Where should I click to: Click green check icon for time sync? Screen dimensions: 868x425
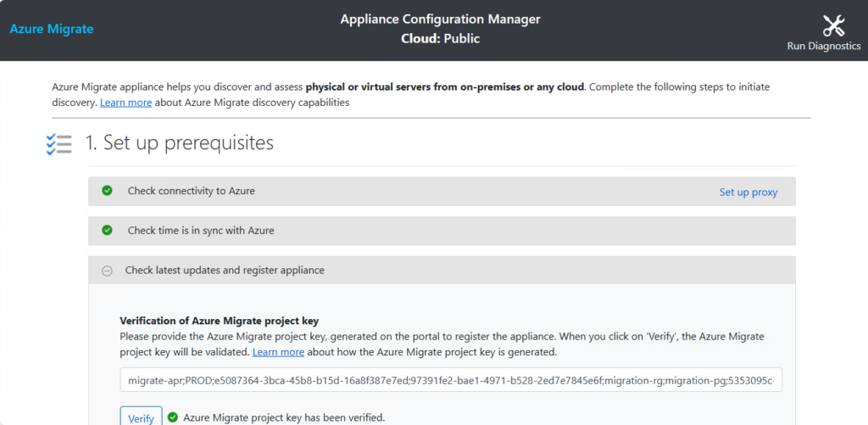pyautogui.click(x=108, y=230)
